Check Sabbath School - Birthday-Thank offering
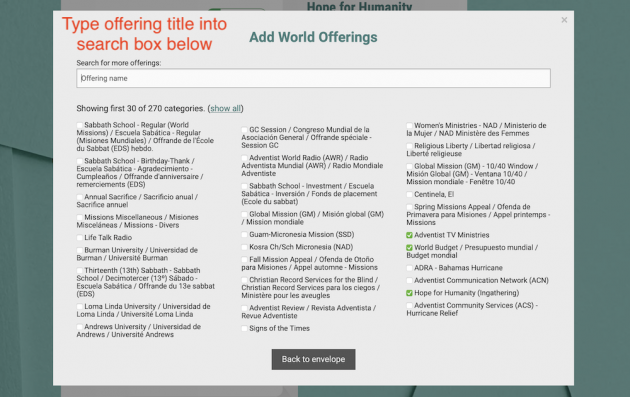The image size is (630, 397). tap(80, 161)
